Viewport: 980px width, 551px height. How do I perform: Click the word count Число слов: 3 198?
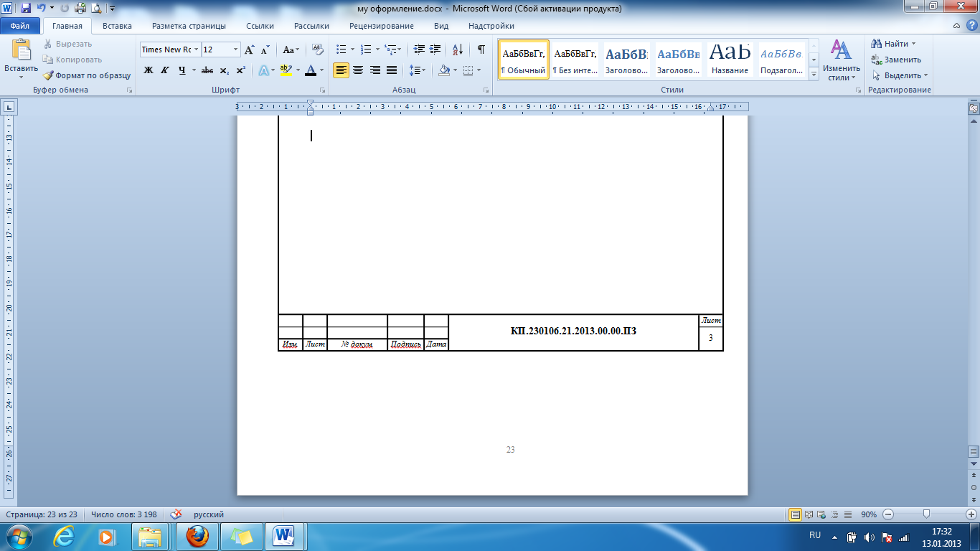pos(124,514)
